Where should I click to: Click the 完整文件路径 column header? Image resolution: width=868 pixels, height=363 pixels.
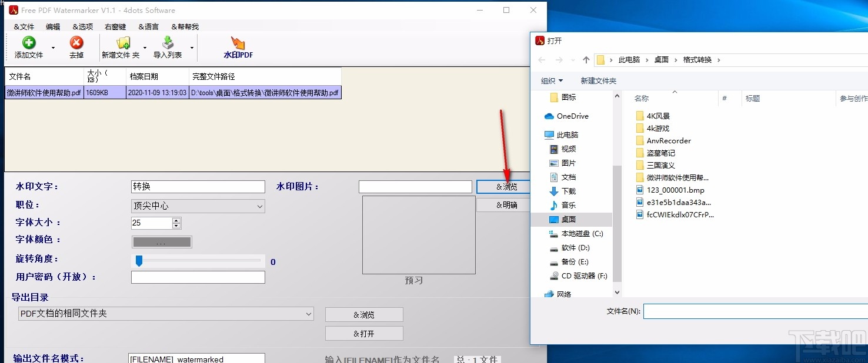(265, 76)
